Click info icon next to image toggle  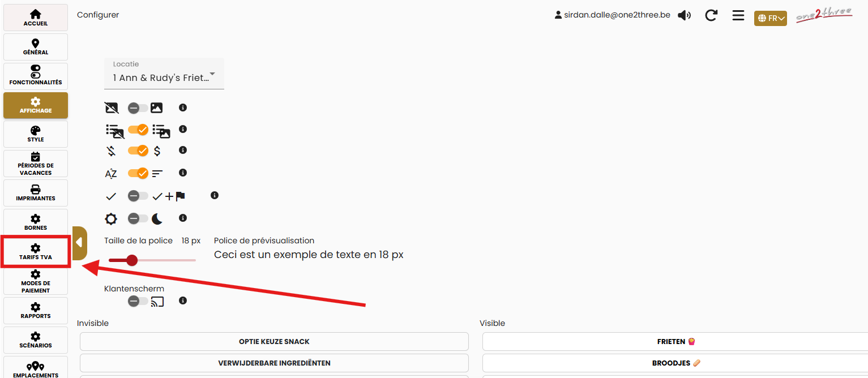pos(183,108)
